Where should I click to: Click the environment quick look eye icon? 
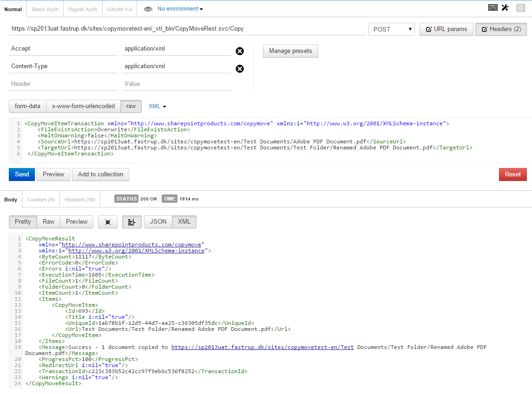click(x=148, y=8)
